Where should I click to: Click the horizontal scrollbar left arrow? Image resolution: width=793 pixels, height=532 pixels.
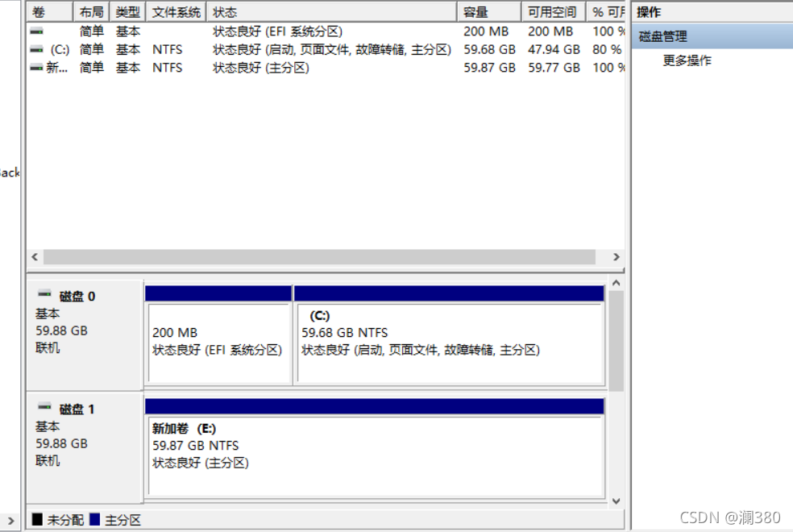[x=35, y=257]
